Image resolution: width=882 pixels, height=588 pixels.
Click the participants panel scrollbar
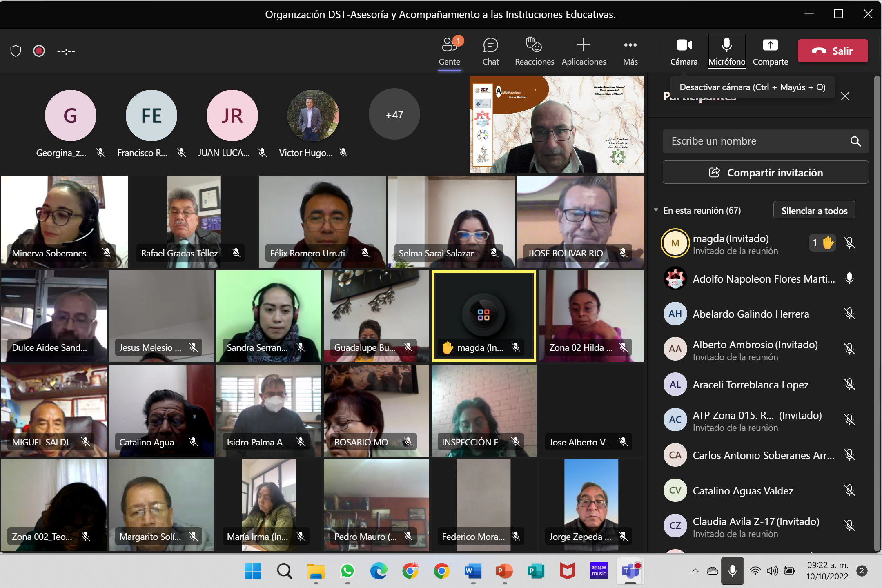coord(877,312)
